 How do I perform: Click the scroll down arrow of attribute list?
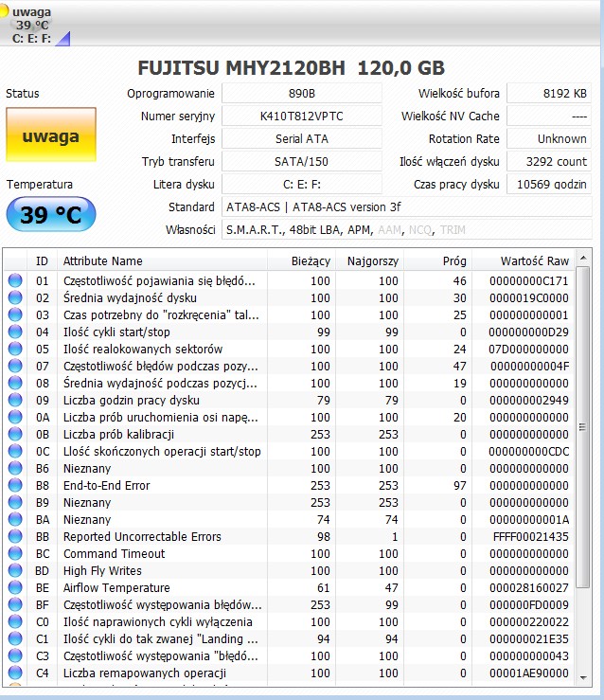pos(583,678)
